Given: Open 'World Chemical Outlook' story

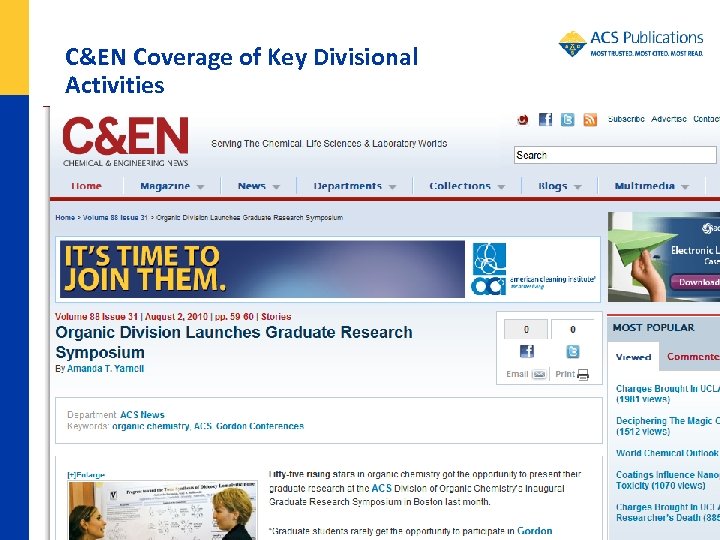Looking at the screenshot, I should coord(668,453).
